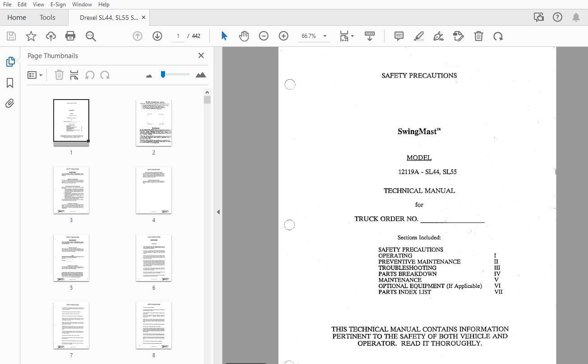The height and width of the screenshot is (364, 588).
Task: Click 'PARTS INDEX LIST' in the sections list
Action: pos(404,292)
